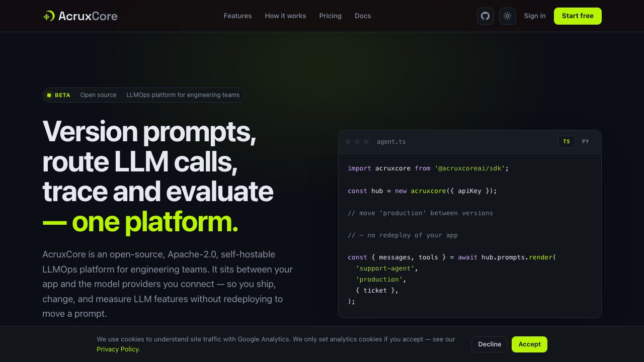Click the "// move 'production' between versions" comment

[x=420, y=213]
